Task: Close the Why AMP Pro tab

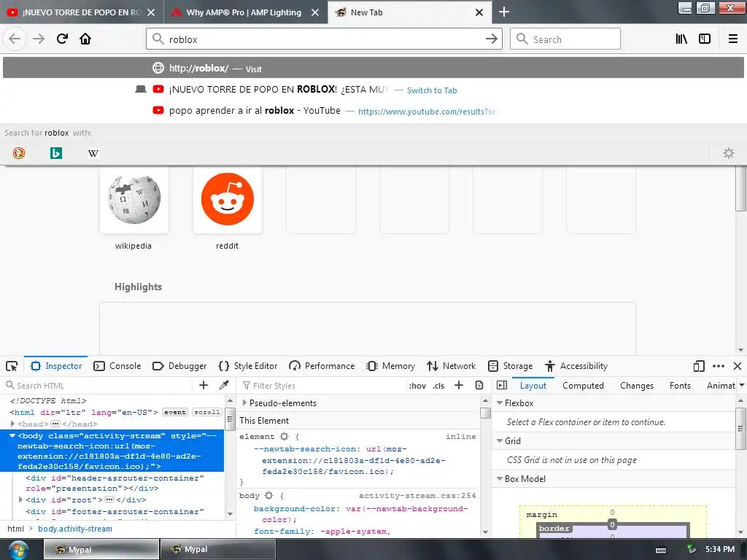Action: click(315, 12)
